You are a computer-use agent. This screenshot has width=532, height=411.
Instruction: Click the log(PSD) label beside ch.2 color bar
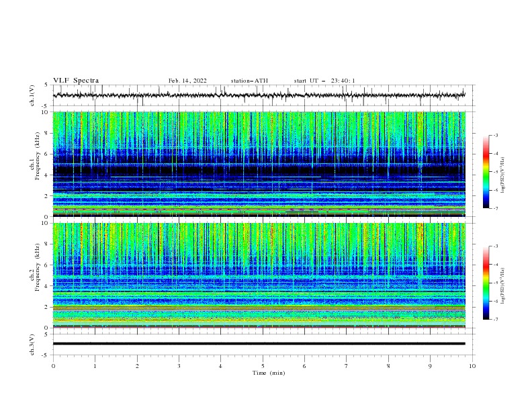pos(502,286)
